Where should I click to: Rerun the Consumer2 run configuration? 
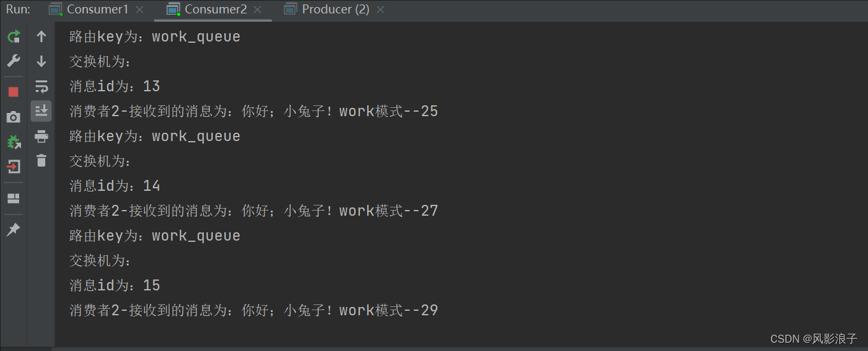[13, 37]
